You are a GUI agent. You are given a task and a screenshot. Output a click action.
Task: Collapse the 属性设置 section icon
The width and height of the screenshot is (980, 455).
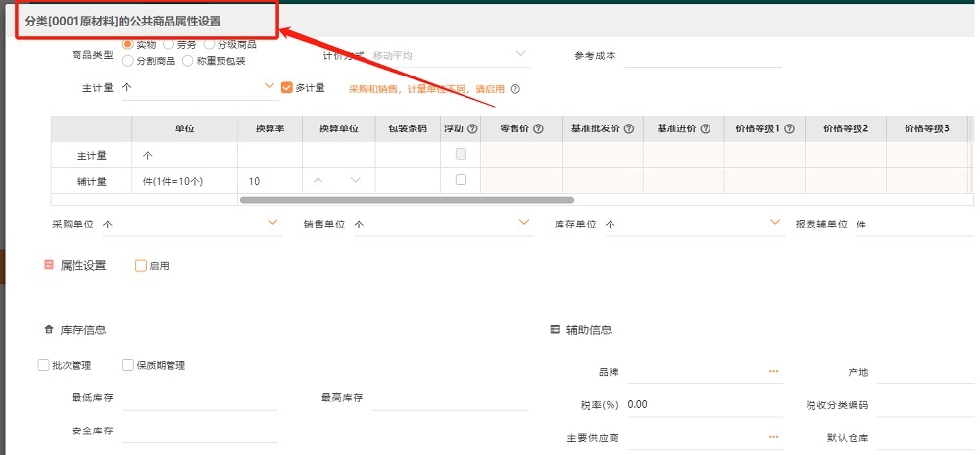point(49,265)
